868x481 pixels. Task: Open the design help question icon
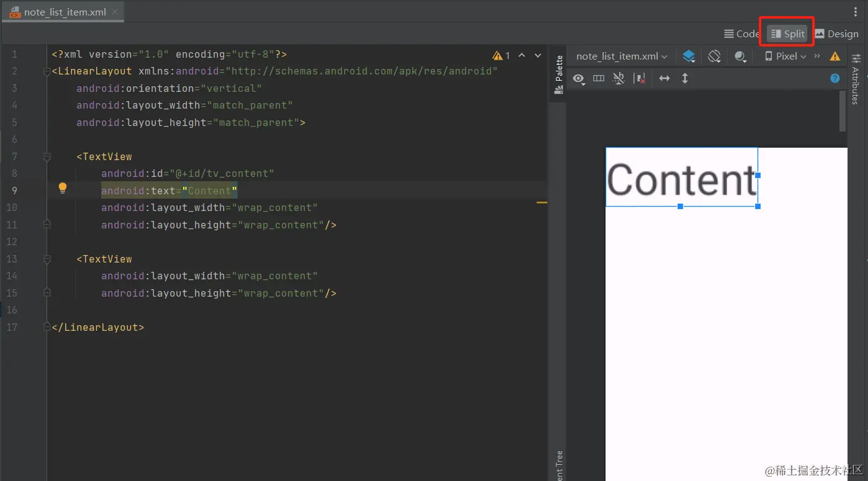(835, 78)
